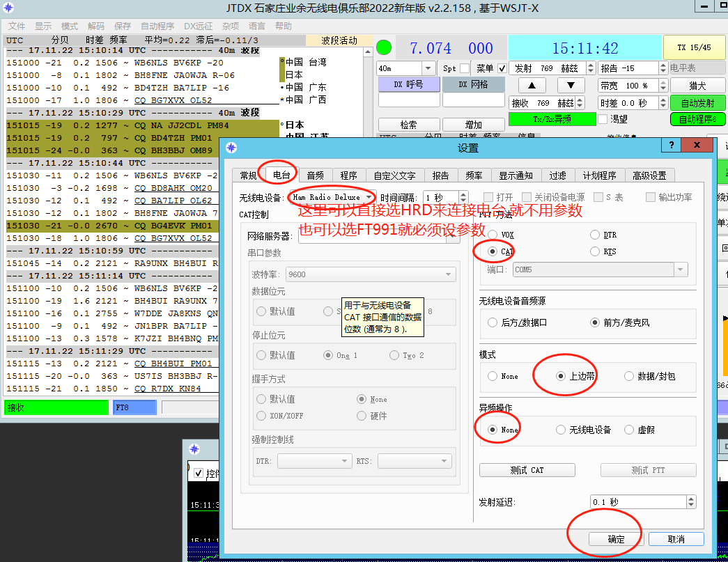Viewport: 728px width, 562px height.
Task: Select 后方/数据口 as audio source
Action: coord(493,322)
